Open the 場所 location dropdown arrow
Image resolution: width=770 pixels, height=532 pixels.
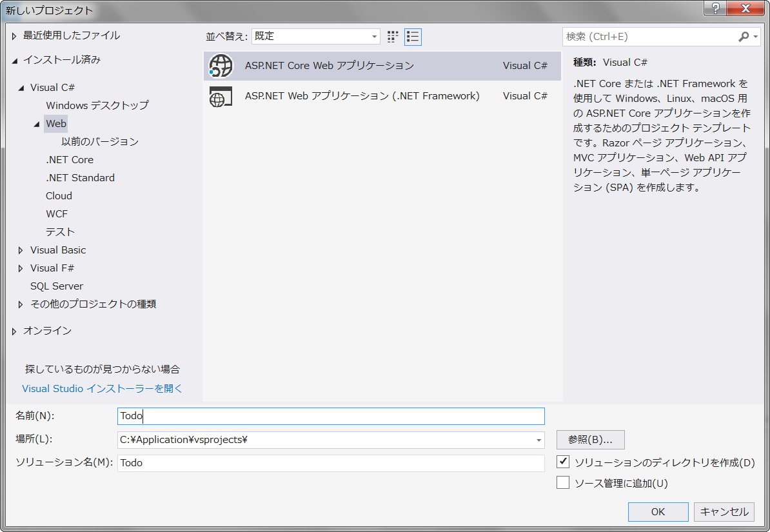click(x=537, y=439)
